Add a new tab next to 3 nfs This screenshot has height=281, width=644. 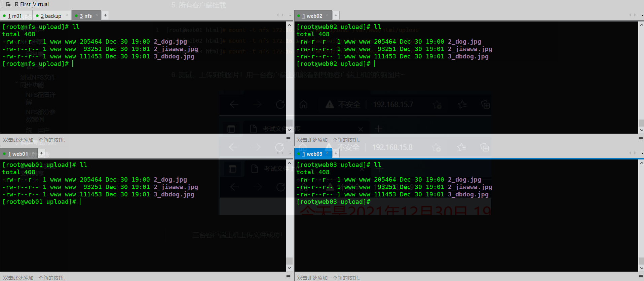pyautogui.click(x=105, y=15)
